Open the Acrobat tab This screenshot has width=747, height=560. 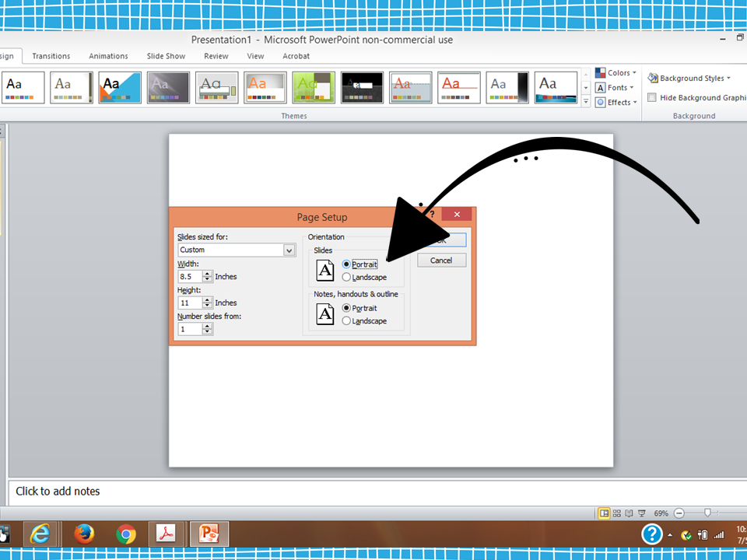(296, 56)
